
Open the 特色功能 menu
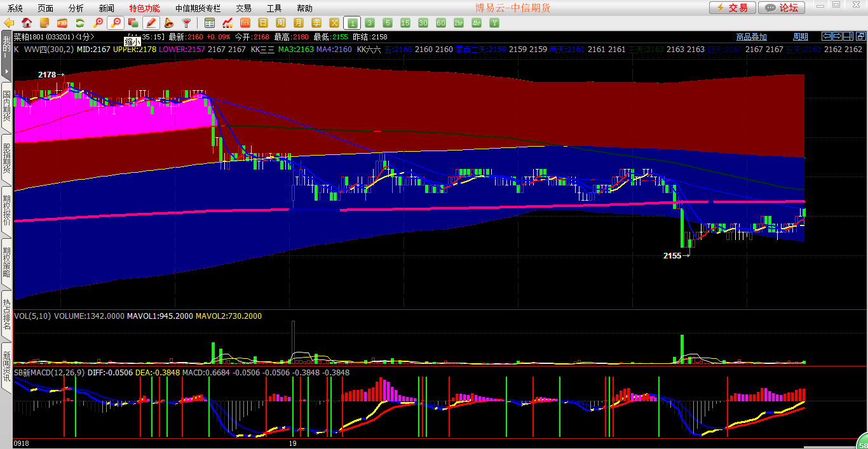144,8
